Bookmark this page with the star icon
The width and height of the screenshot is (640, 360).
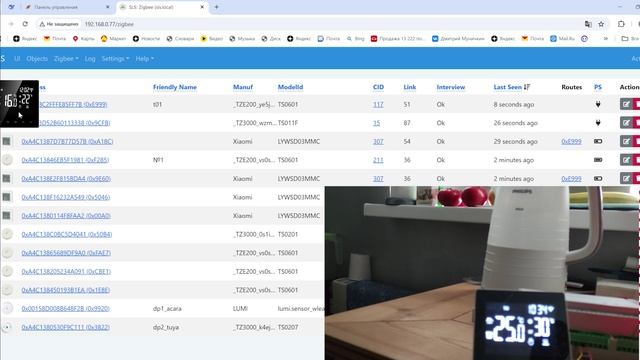click(x=601, y=24)
